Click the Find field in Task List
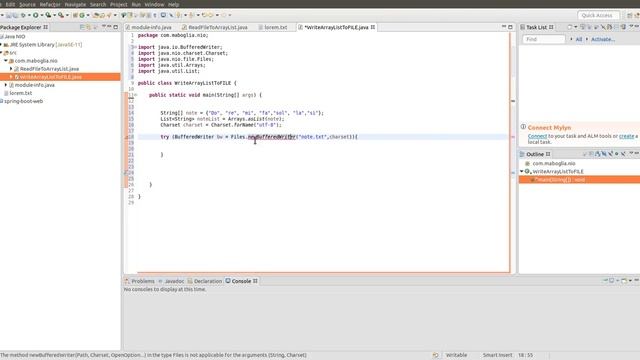 (x=544, y=39)
